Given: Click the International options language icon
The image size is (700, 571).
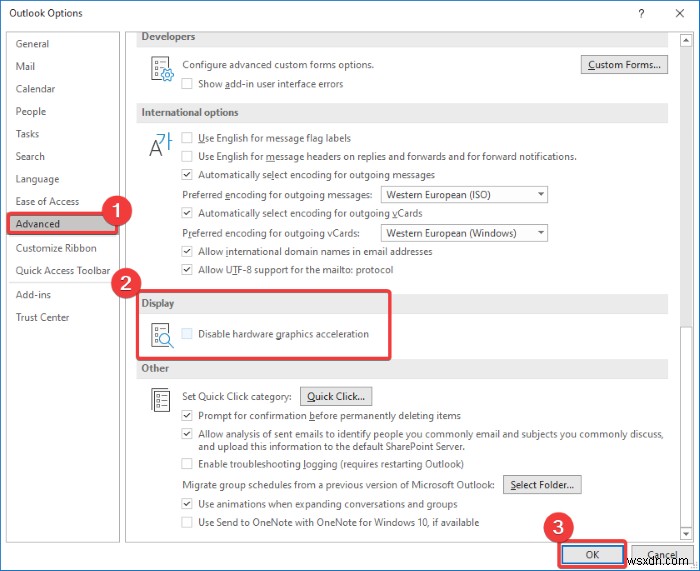Looking at the screenshot, I should point(160,144).
